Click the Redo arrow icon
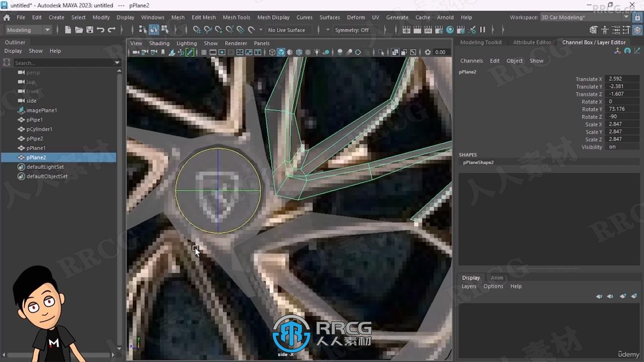The image size is (644, 362). [x=112, y=30]
